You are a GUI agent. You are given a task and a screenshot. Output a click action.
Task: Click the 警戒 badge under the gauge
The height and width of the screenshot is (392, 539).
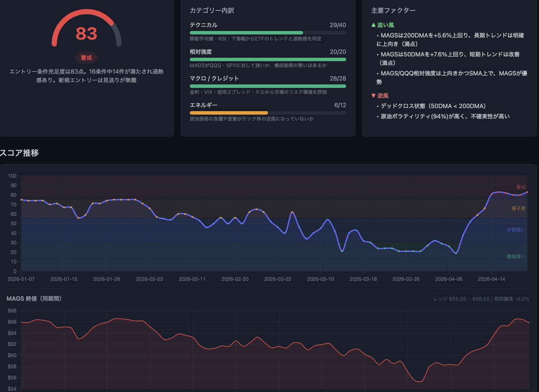pyautogui.click(x=86, y=58)
